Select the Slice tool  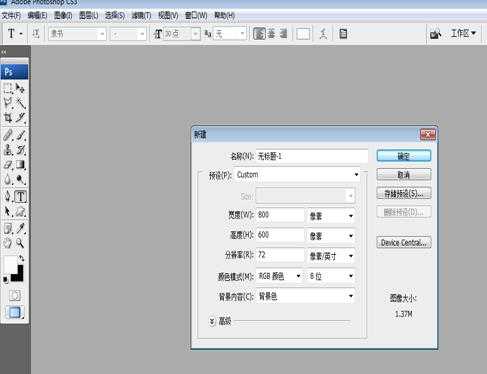tap(20, 118)
